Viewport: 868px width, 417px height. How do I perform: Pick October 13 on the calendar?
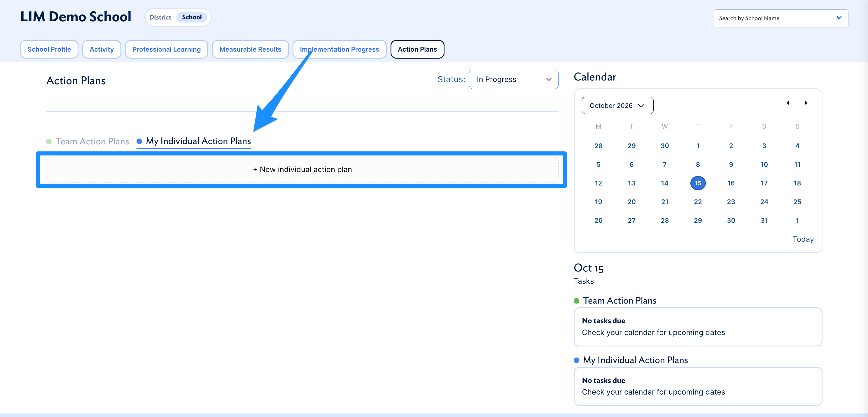point(631,183)
